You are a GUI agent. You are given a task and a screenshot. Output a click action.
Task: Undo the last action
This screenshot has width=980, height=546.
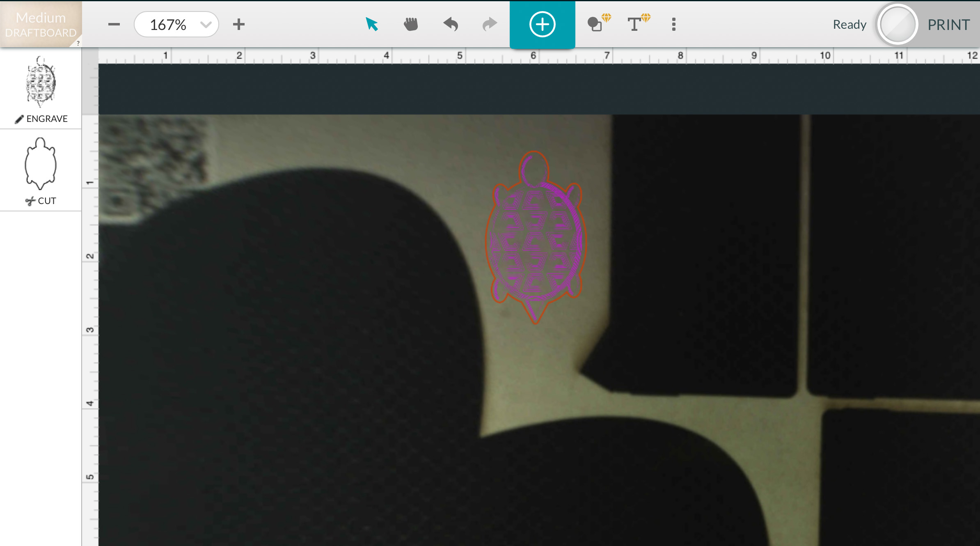click(x=451, y=24)
